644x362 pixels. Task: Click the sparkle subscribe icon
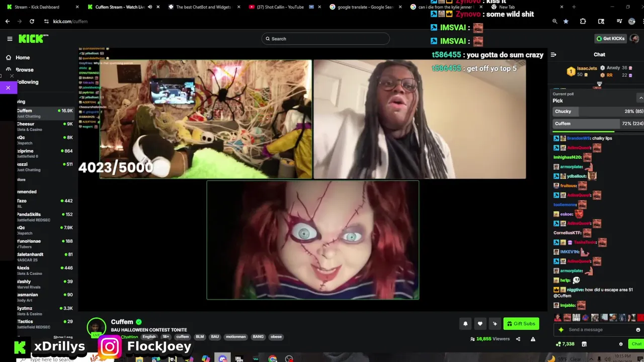(495, 324)
